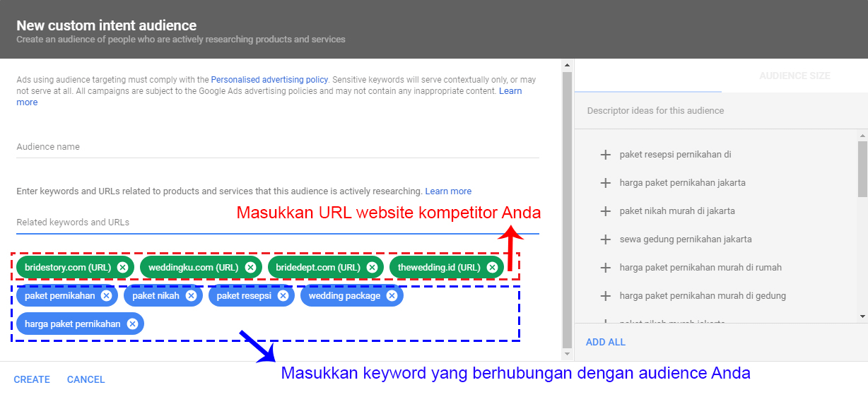Screen dimensions: 868x397
Task: Add 'sewa gedung pernikahan jakarta' plus icon
Action: [x=605, y=239]
